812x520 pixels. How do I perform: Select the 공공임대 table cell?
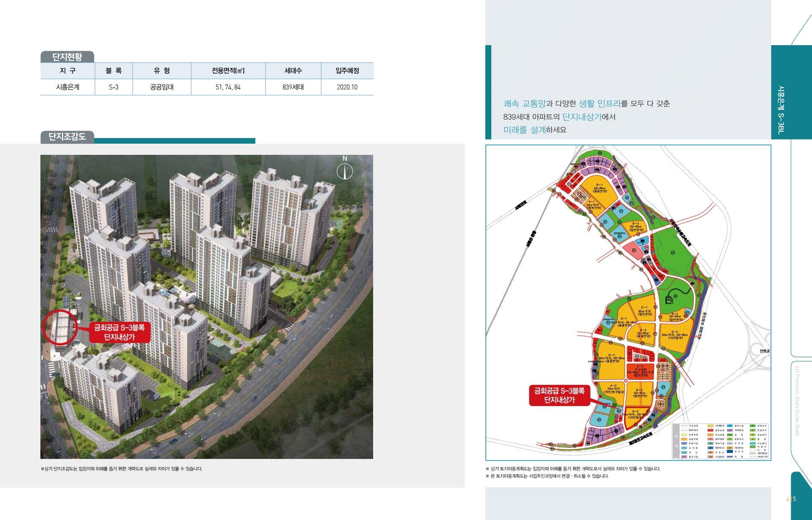tap(162, 87)
